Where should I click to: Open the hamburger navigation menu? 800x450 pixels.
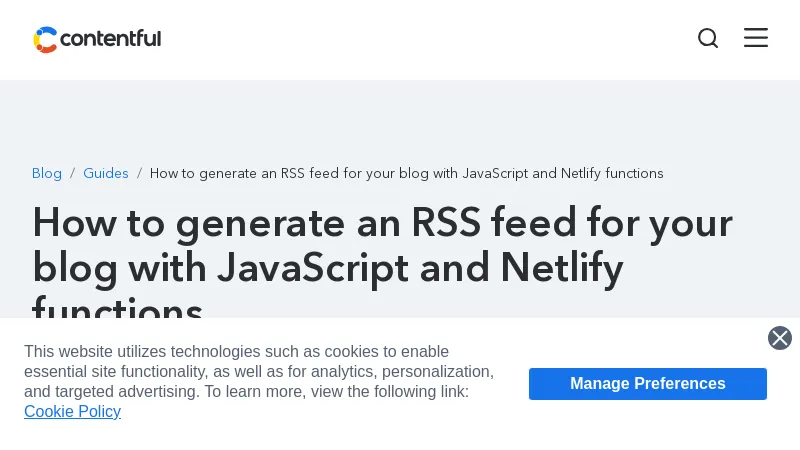(756, 38)
